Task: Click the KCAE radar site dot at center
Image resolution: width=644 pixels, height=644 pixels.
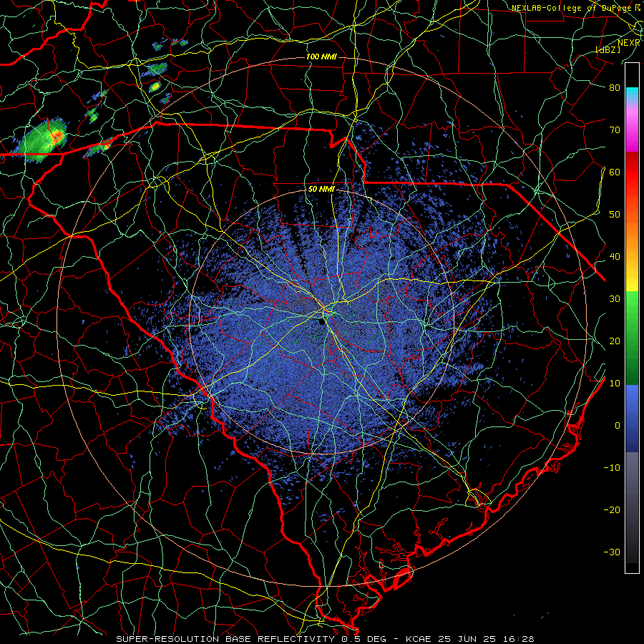Action: 321,321
